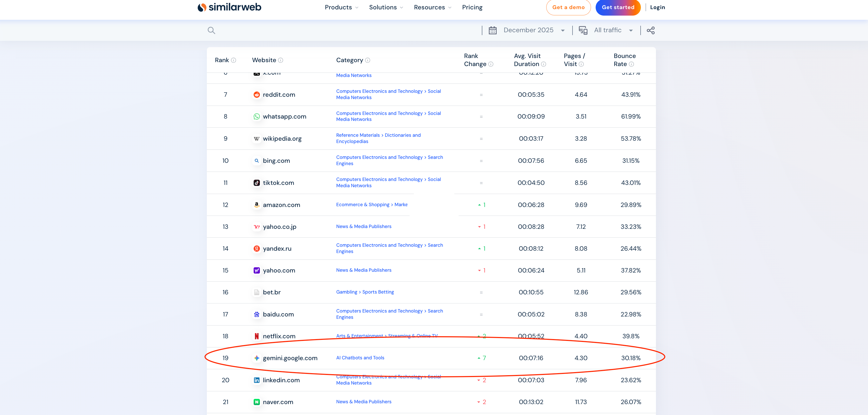The height and width of the screenshot is (415, 868).
Task: Open the linkedin.com website link
Action: click(x=281, y=380)
